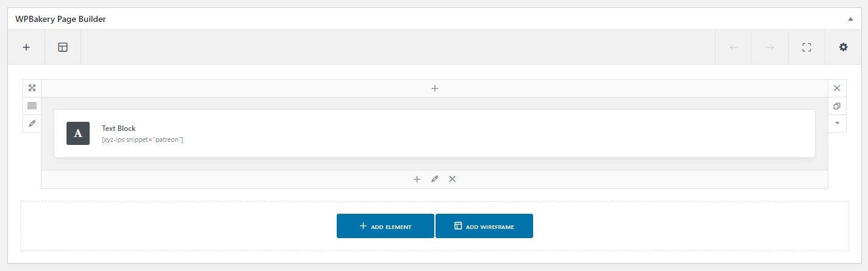Collapse the WPBakery Page Builder panel
The width and height of the screenshot is (868, 271).
[850, 19]
